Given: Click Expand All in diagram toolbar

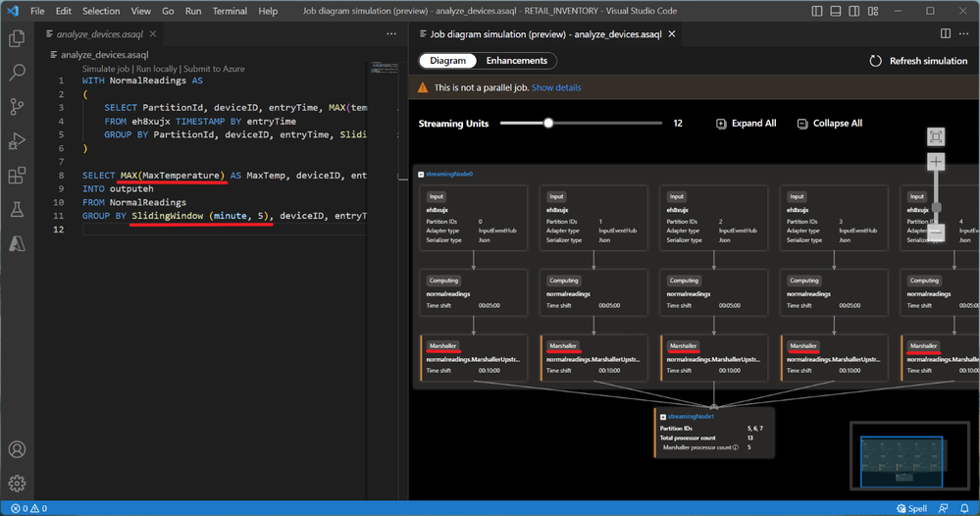Looking at the screenshot, I should click(747, 123).
